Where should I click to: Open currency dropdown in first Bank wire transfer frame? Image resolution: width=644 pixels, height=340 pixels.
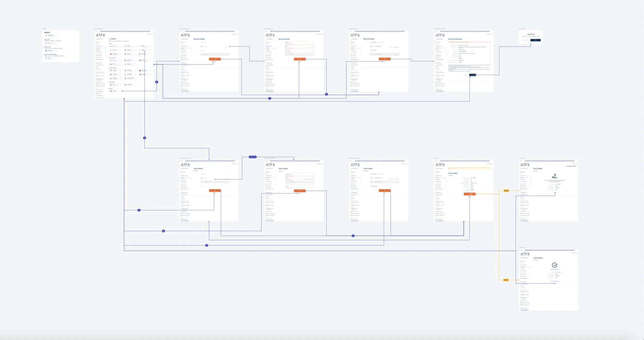[x=202, y=47]
